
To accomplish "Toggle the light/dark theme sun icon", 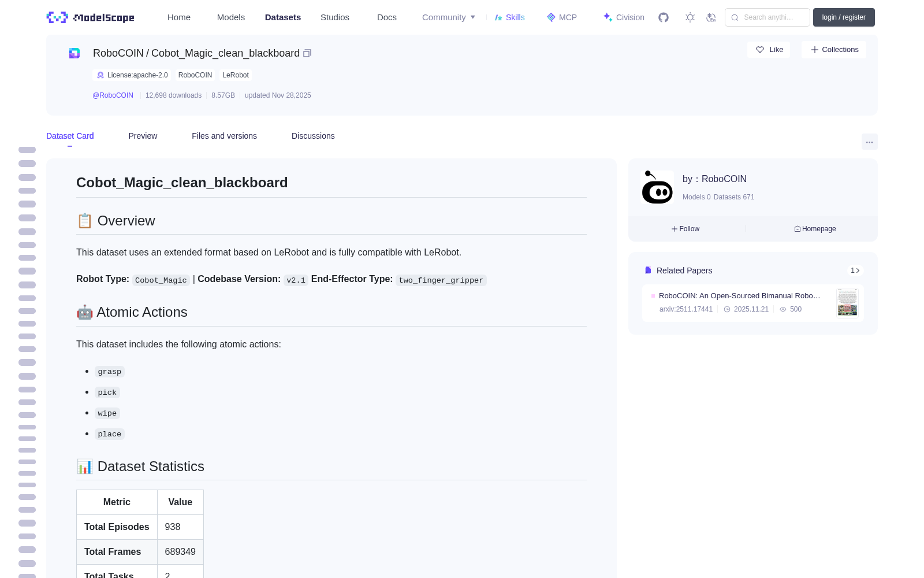I will pos(690,17).
